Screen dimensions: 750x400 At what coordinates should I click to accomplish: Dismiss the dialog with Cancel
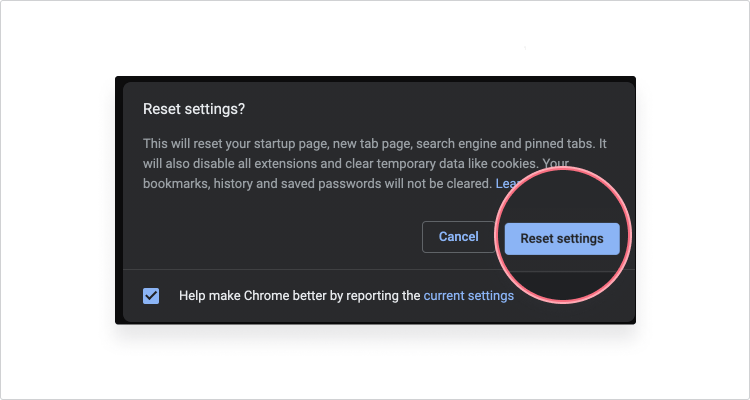pyautogui.click(x=458, y=237)
